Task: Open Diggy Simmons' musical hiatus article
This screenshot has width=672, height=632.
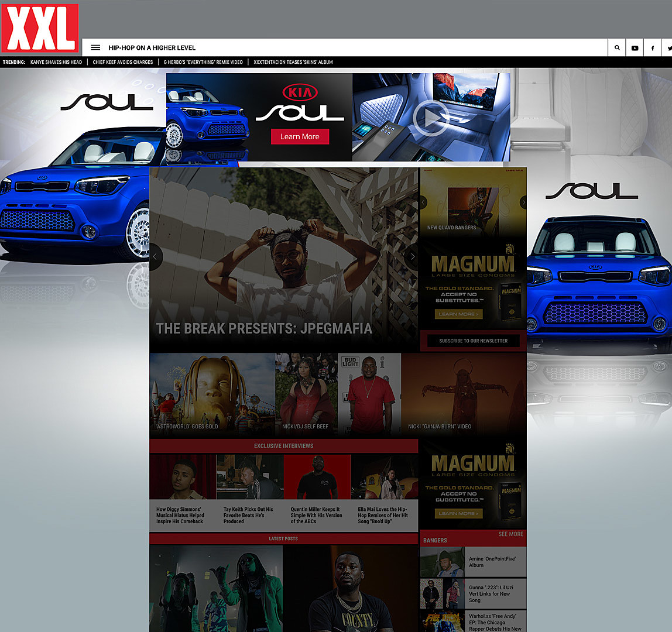Action: coord(180,515)
